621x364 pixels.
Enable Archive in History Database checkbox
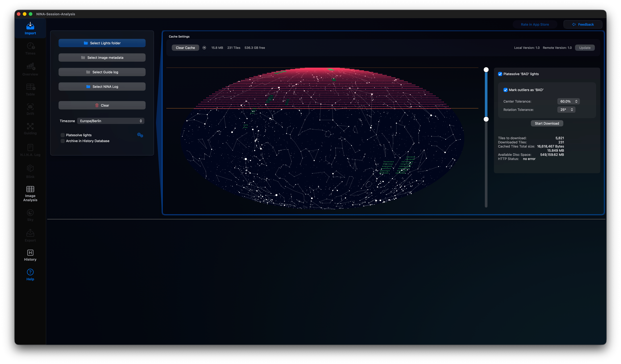(63, 141)
